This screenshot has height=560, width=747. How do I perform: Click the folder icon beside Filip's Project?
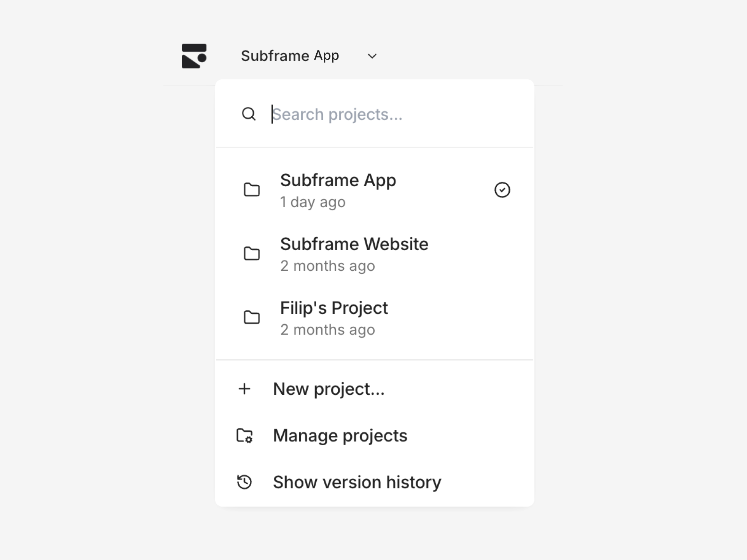[252, 317]
